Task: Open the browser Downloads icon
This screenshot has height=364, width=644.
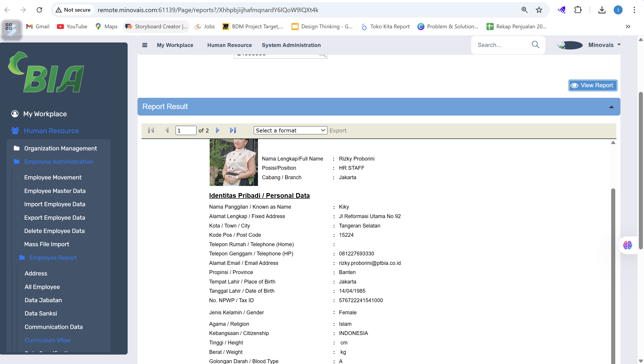Action: coord(602,10)
